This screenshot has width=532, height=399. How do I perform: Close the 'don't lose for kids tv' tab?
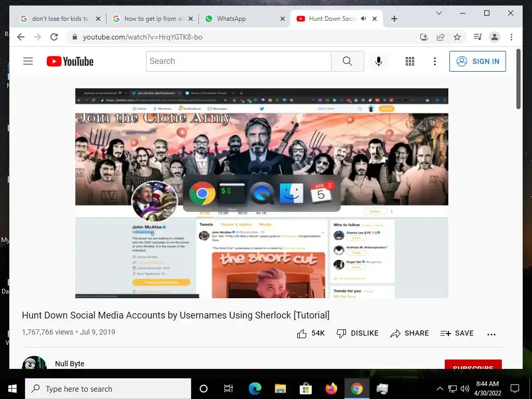(x=98, y=19)
